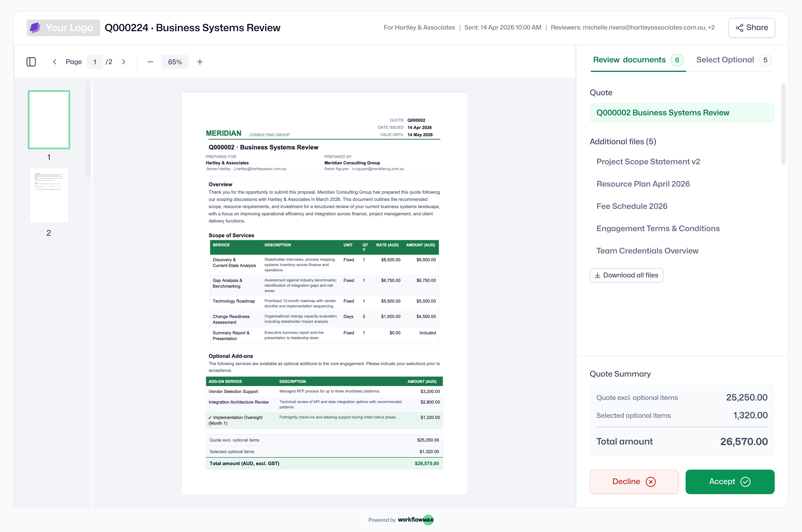Click the thumbnail panel scrollbar
This screenshot has width=802, height=532.
(88, 129)
